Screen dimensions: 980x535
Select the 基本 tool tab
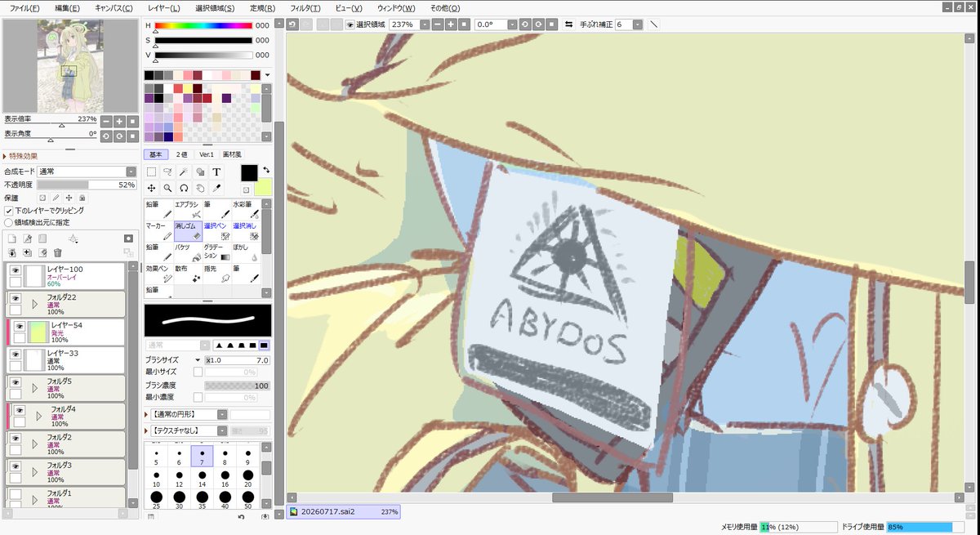coord(155,154)
